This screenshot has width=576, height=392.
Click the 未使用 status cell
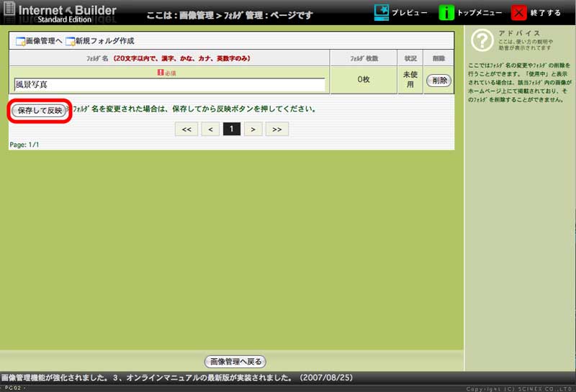409,80
